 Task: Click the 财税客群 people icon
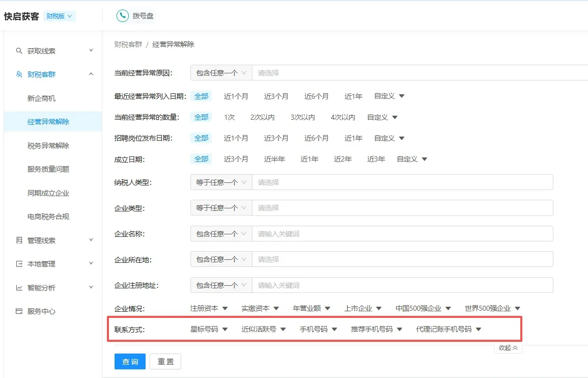(x=19, y=74)
